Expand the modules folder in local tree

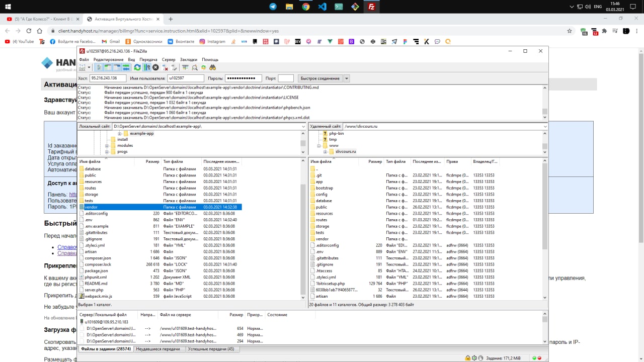click(x=107, y=146)
